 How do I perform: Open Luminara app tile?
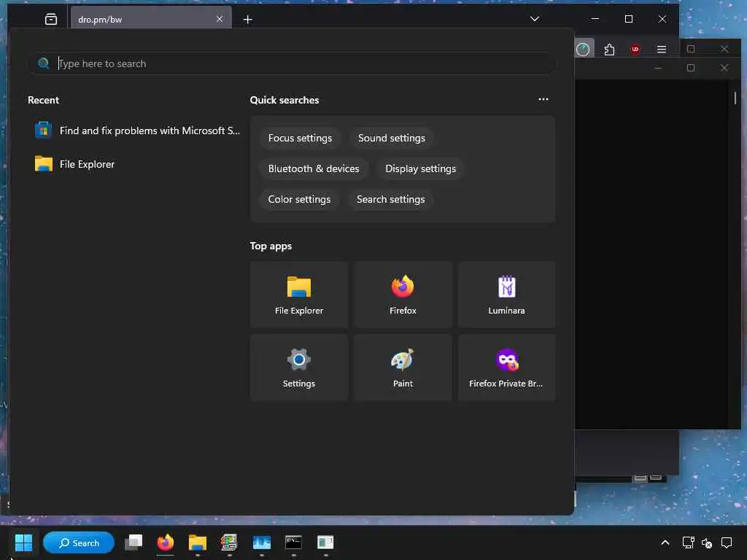506,295
